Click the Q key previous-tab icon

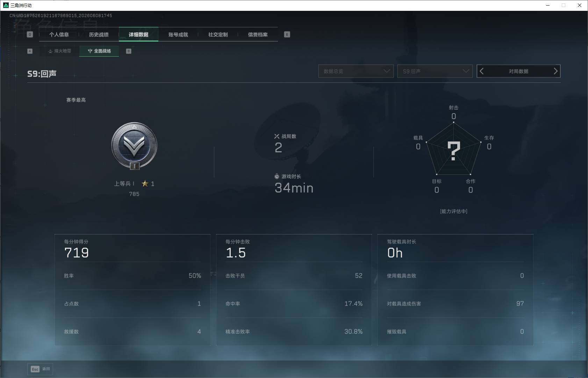pos(30,35)
